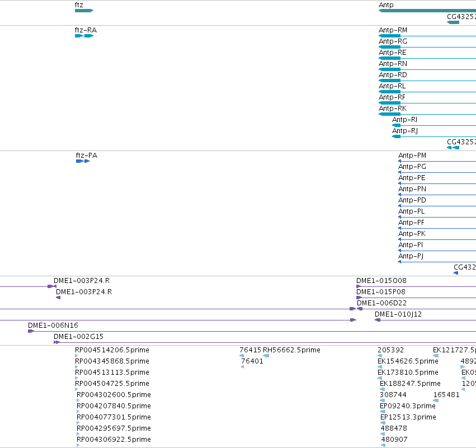The height and width of the screenshot is (448, 476).
Task: Choose the Antp-PF protein
Action: (411, 223)
